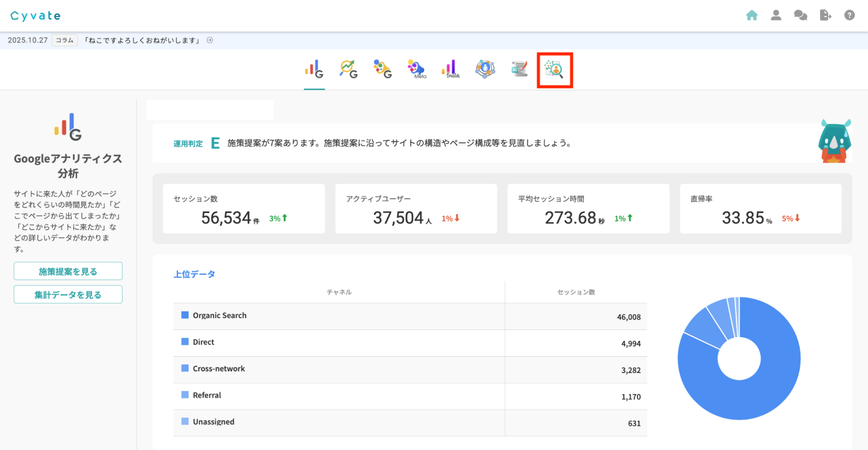Open the Google Analytics bar-chart tab
The image size is (868, 450).
tap(314, 69)
